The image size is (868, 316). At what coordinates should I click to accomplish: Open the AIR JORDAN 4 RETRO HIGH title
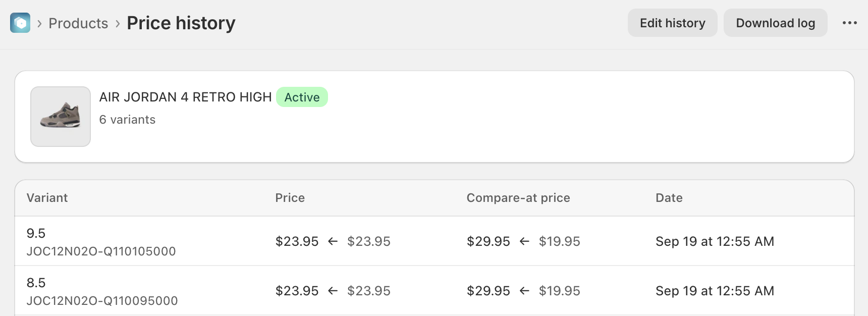(185, 97)
